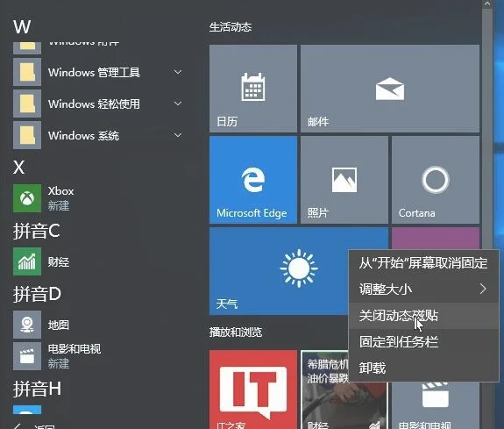The image size is (504, 429).
Task: Open the 电影和电视 tile in the tile area
Action: click(436, 406)
